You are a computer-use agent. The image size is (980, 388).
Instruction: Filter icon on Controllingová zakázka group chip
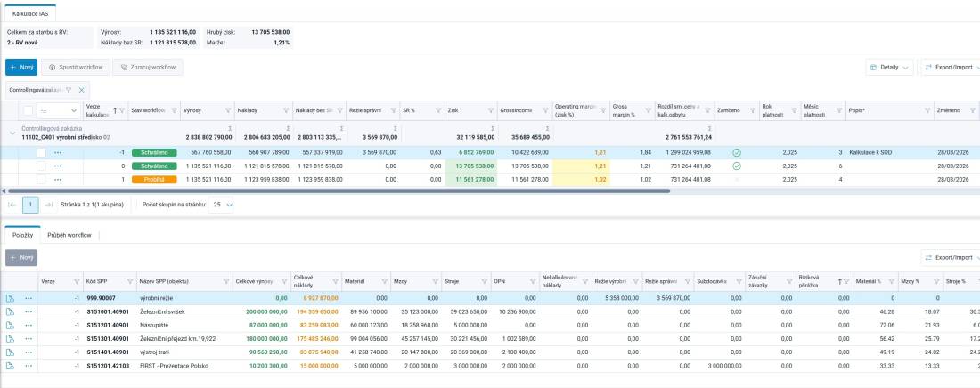pos(69,90)
